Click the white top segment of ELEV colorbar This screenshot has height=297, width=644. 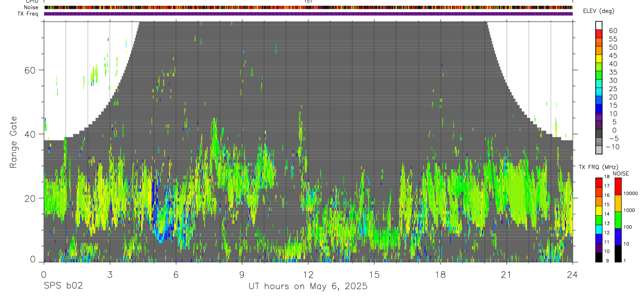click(x=599, y=25)
